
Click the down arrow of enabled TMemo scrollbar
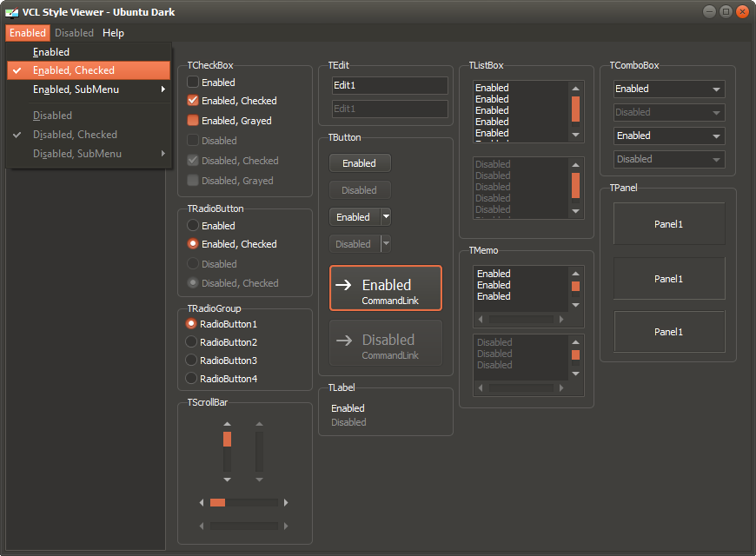coord(575,305)
